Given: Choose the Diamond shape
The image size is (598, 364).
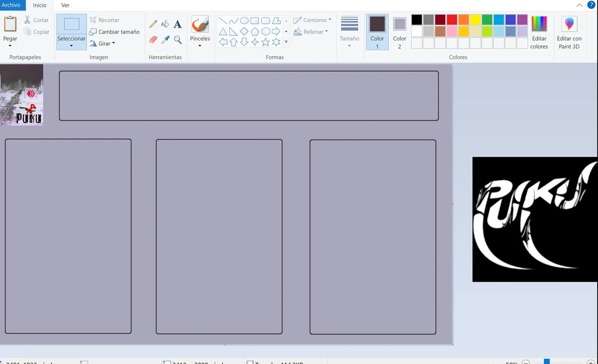Looking at the screenshot, I should coord(244,31).
